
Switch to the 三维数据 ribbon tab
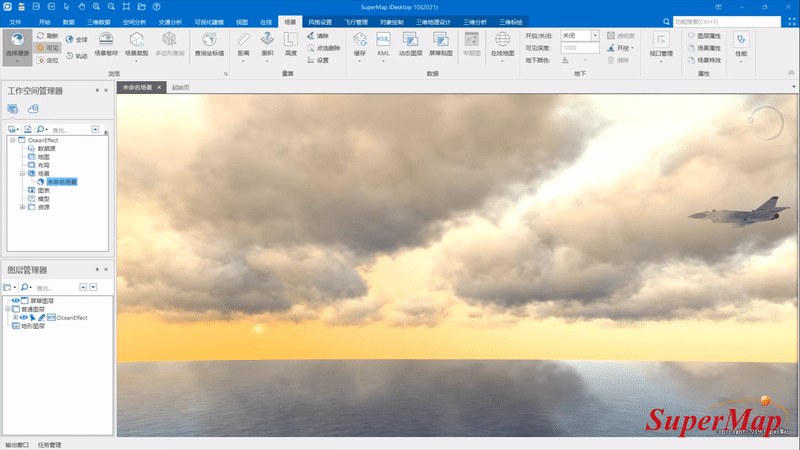pos(98,22)
